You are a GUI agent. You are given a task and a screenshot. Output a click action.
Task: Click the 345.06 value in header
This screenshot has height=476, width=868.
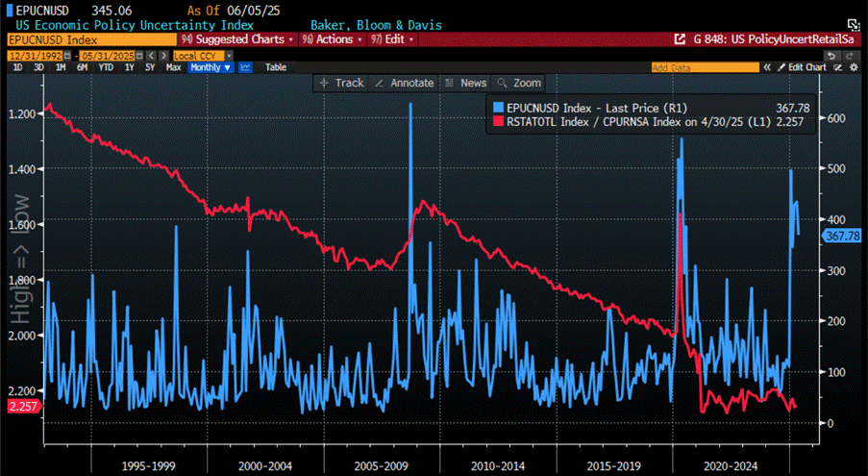(x=112, y=10)
